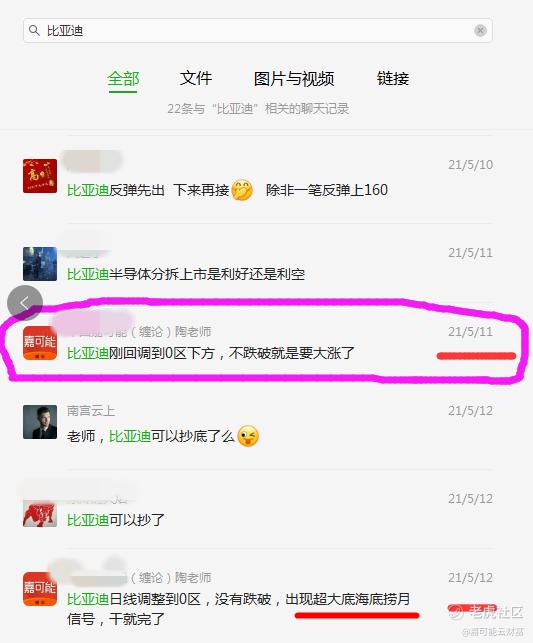The height and width of the screenshot is (643, 533).
Task: Click 南宫云上's portrait avatar
Action: (x=40, y=422)
